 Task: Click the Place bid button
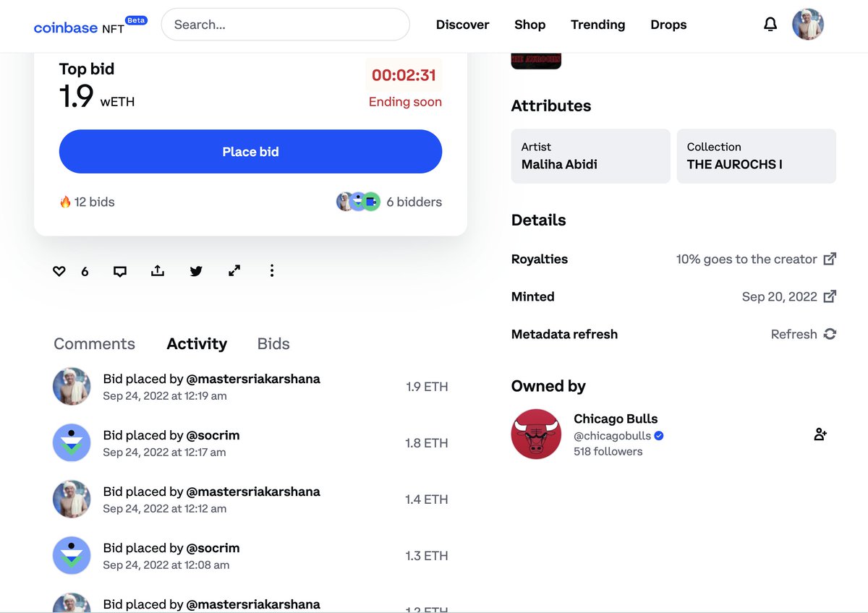250,152
